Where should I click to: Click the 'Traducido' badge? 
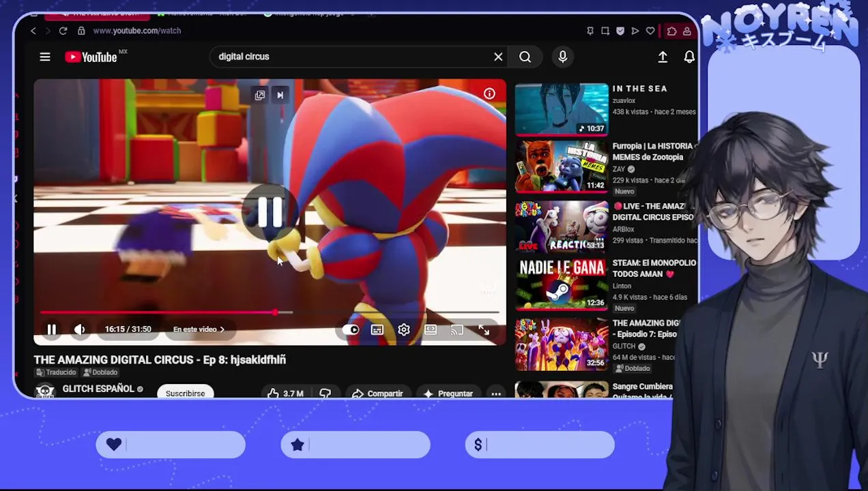[56, 372]
